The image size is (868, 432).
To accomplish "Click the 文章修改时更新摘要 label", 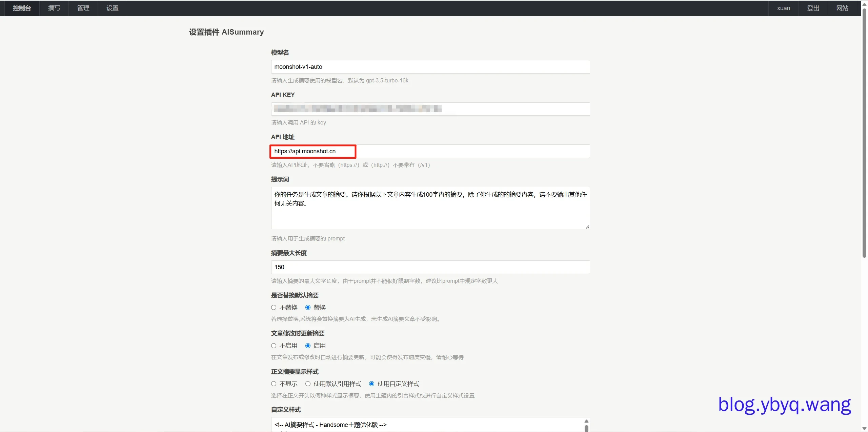I will [x=298, y=333].
